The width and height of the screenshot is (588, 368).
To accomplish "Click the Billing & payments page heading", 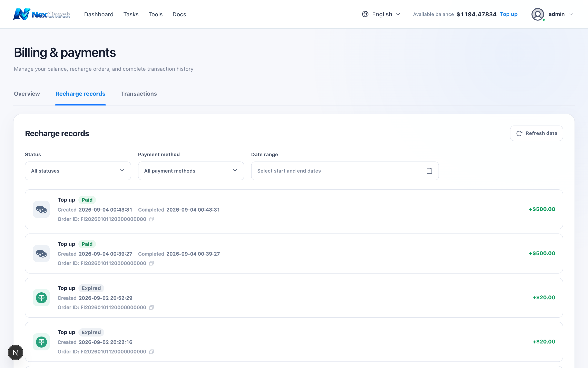I will (65, 53).
